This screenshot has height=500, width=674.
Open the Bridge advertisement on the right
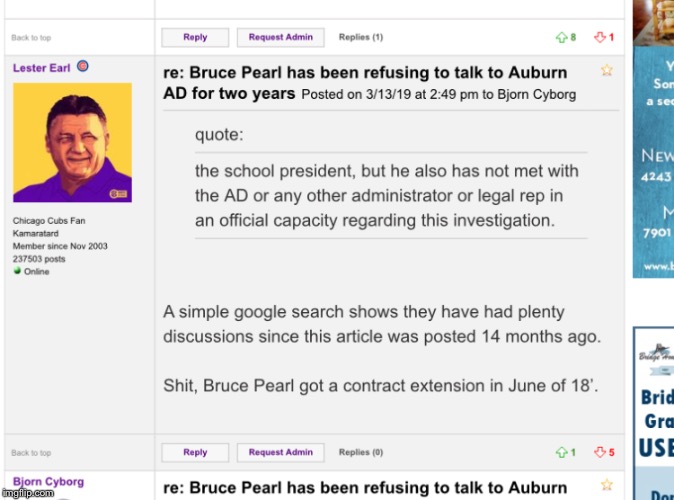point(654,410)
